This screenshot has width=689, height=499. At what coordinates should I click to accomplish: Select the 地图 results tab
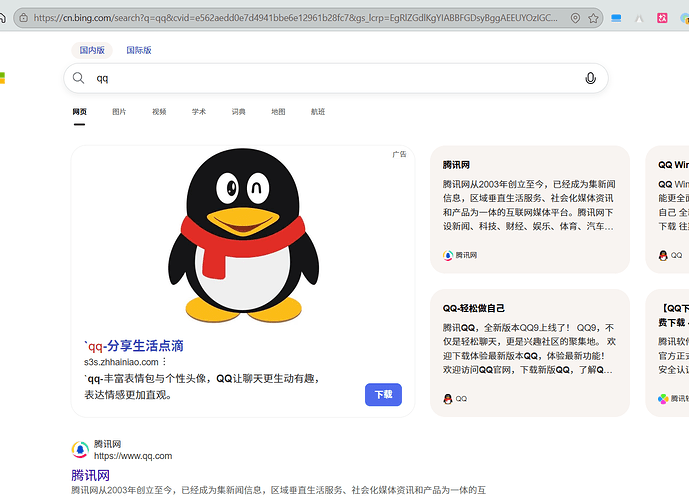[x=278, y=112]
